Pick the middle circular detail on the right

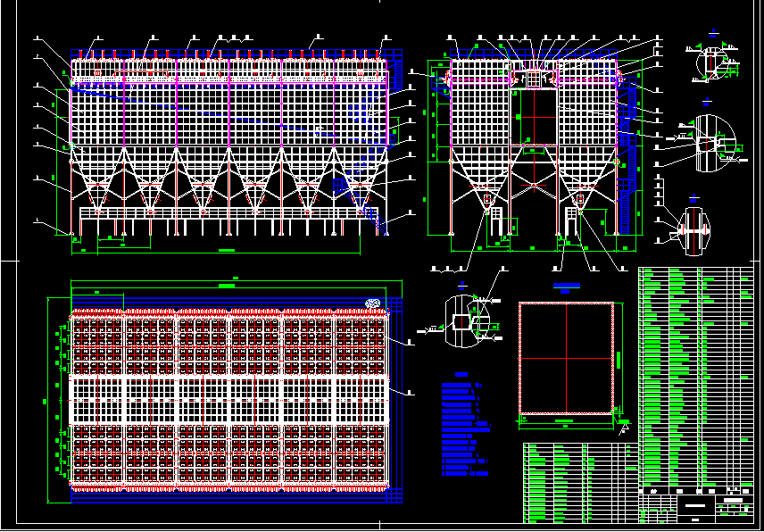[x=714, y=143]
